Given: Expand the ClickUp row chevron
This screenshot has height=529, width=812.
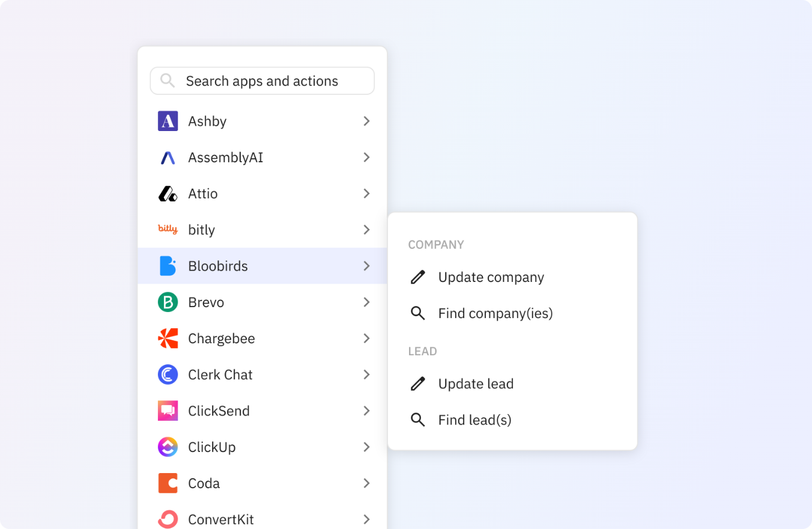Looking at the screenshot, I should tap(366, 447).
